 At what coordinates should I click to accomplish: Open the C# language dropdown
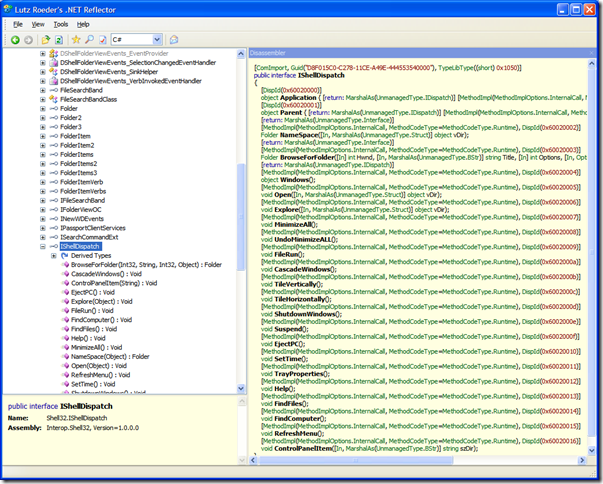pos(157,39)
